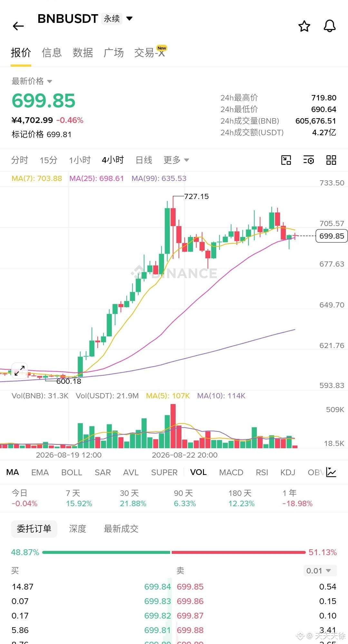Select 15分 timeframe

[49, 160]
